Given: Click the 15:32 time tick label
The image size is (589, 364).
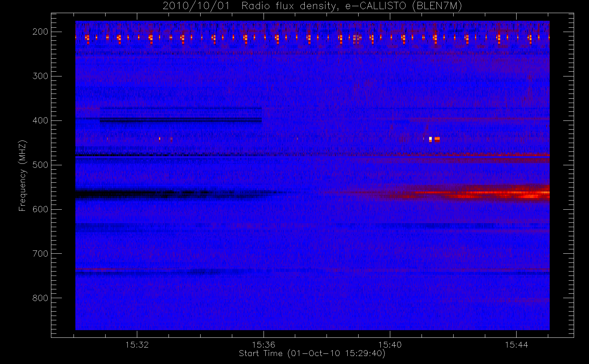Looking at the screenshot, I should (137, 345).
